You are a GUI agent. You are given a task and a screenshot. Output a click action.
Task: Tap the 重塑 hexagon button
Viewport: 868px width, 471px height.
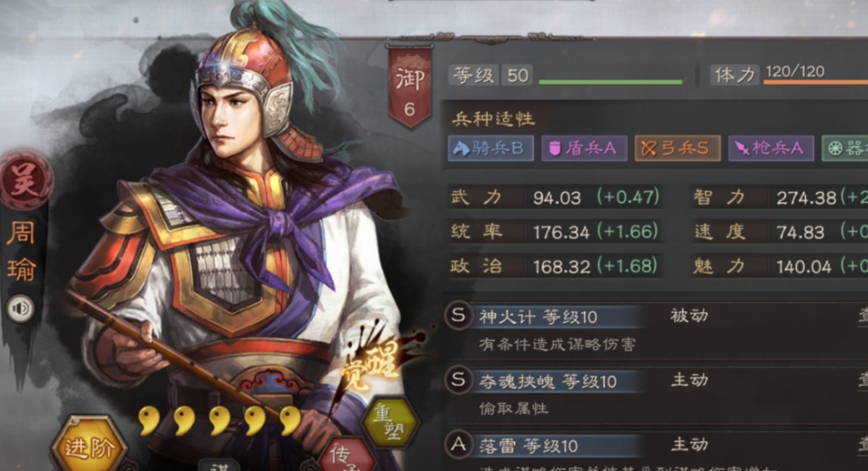[x=391, y=423]
